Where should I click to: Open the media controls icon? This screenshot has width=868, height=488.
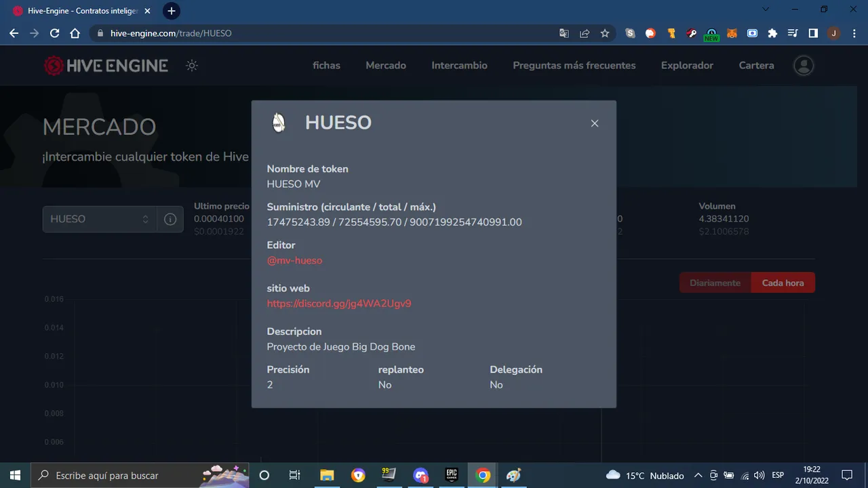tap(793, 33)
